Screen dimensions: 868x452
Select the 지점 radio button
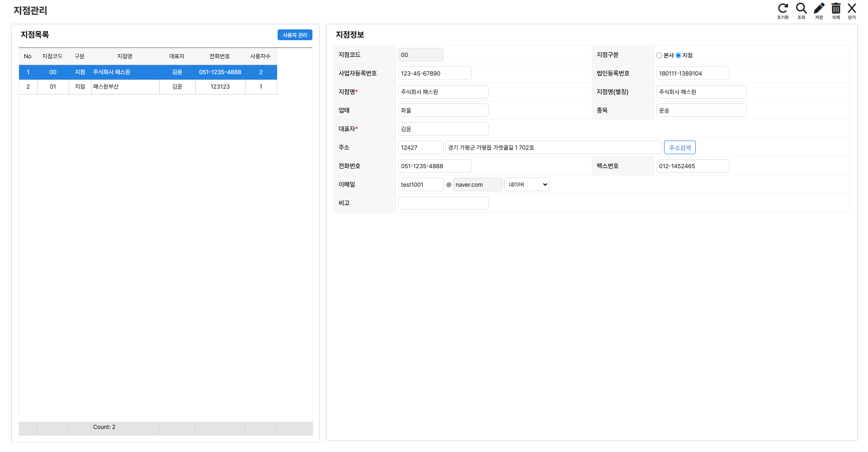[678, 56]
